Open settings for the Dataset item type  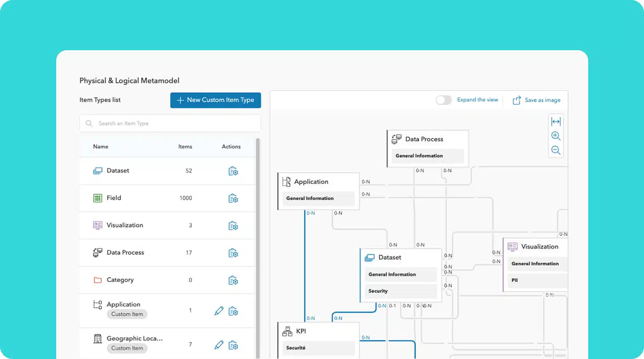tap(233, 171)
